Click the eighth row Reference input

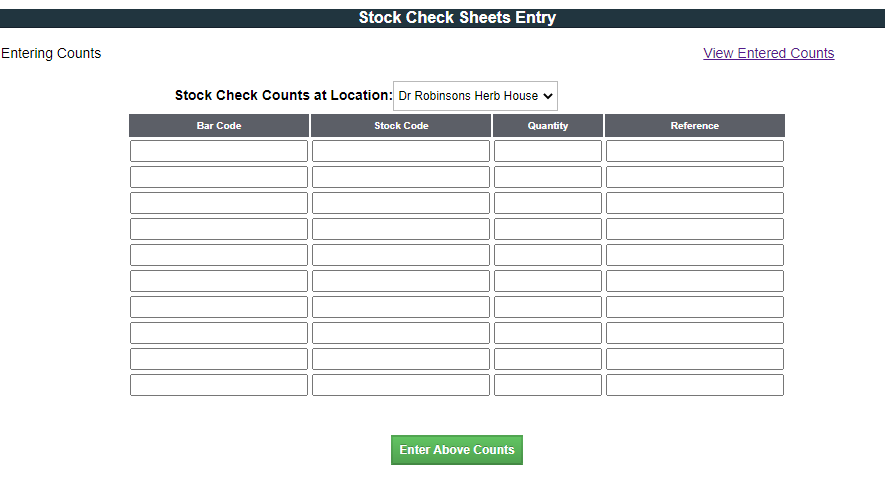(695, 333)
